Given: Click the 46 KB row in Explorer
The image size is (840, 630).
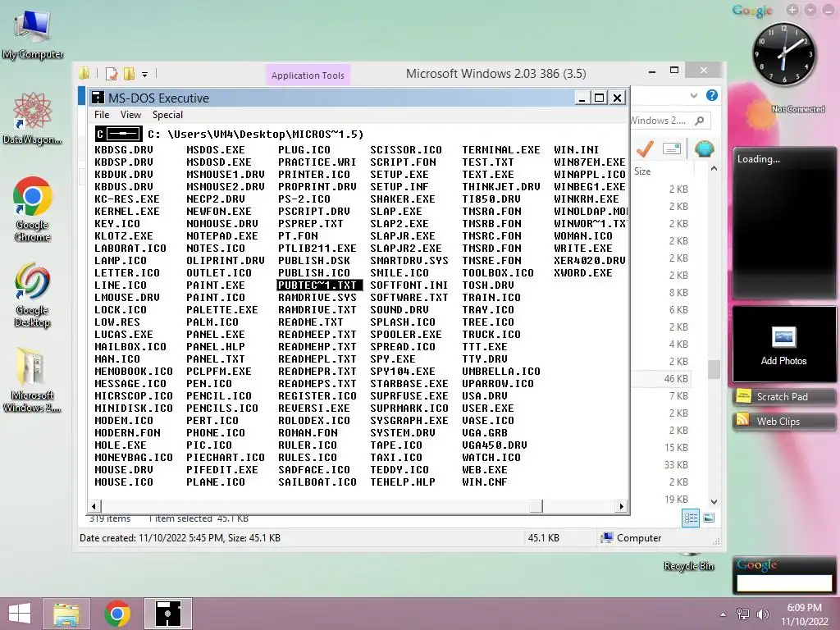Looking at the screenshot, I should pos(662,379).
